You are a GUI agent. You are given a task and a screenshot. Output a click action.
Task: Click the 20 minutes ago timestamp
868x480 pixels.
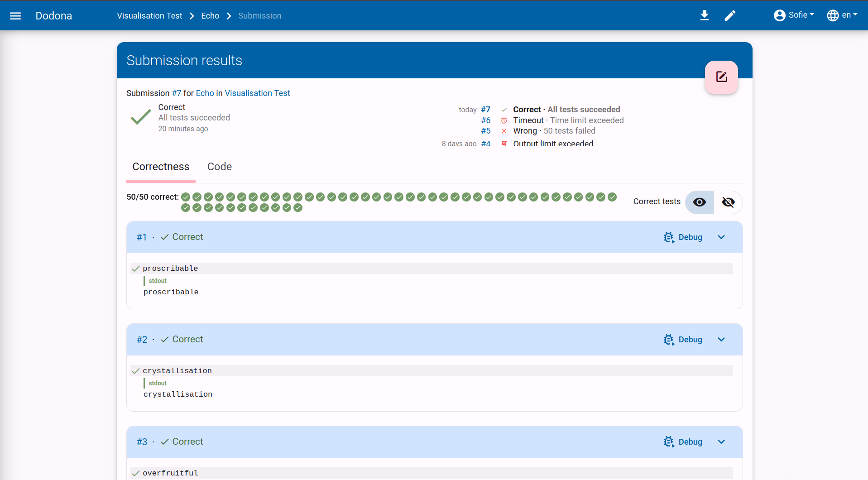pos(183,129)
